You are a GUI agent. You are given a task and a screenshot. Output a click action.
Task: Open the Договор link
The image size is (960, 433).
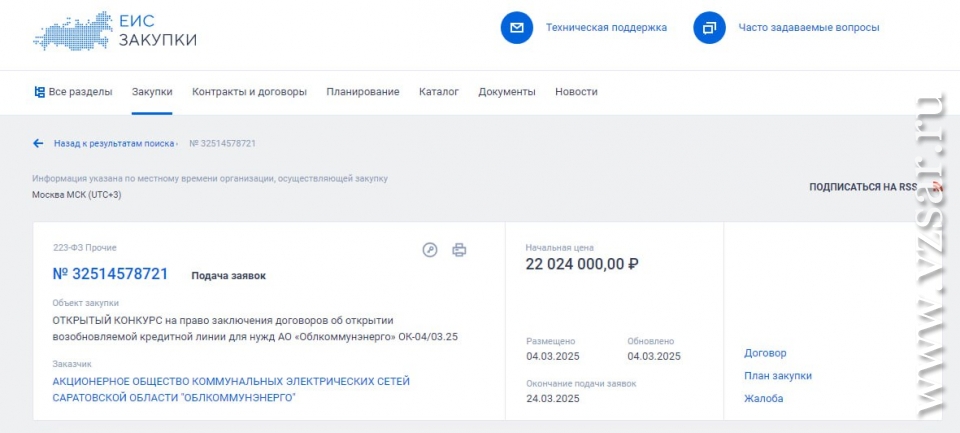click(x=765, y=353)
